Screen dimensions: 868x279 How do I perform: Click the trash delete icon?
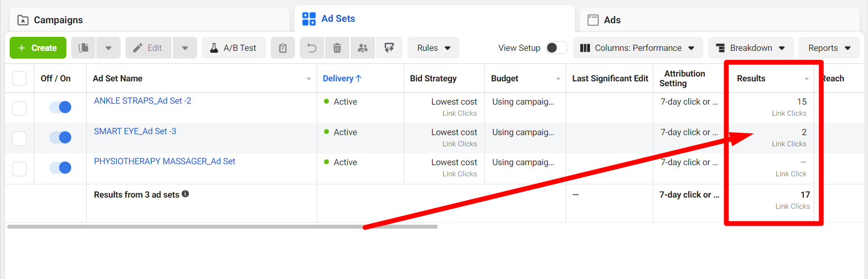point(337,48)
